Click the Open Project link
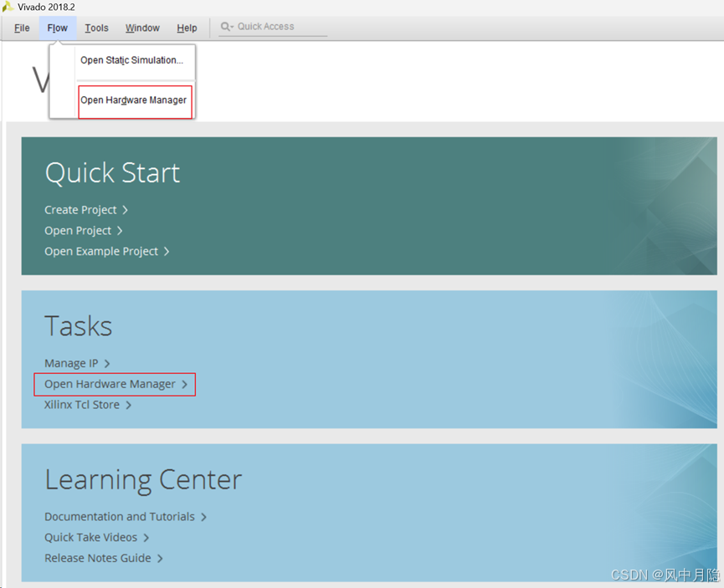 (x=78, y=231)
